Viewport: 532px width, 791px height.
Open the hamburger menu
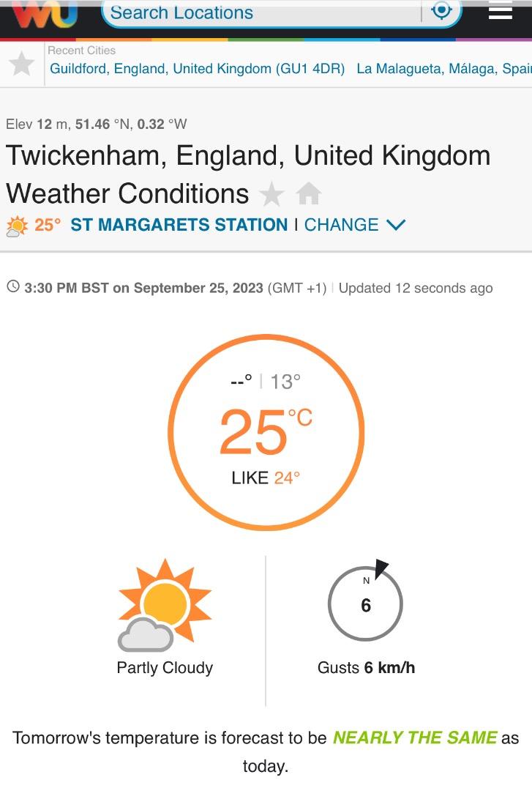[x=501, y=10]
